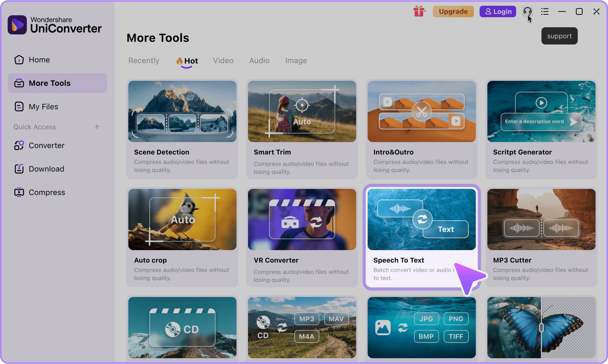Click the More Tools sidebar icon
Viewport: 608px width, 364px height.
[19, 83]
